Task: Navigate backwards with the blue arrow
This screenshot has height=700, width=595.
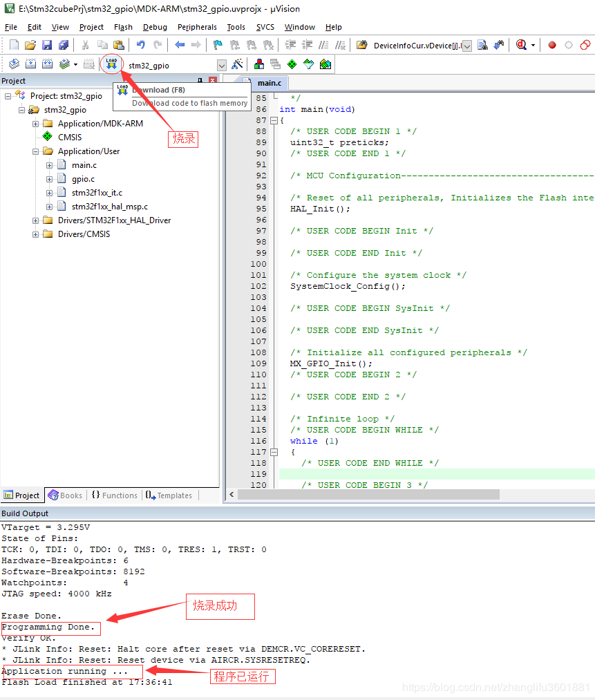Action: pyautogui.click(x=180, y=45)
